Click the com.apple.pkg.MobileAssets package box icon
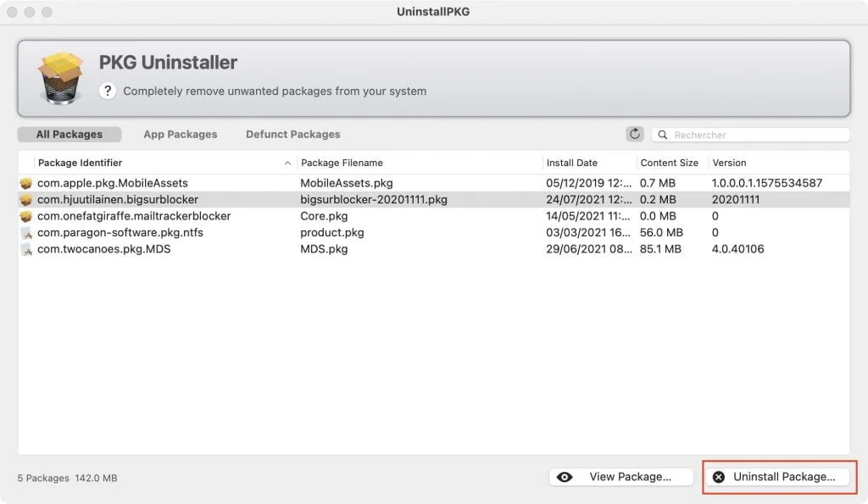The image size is (868, 504). tap(26, 183)
